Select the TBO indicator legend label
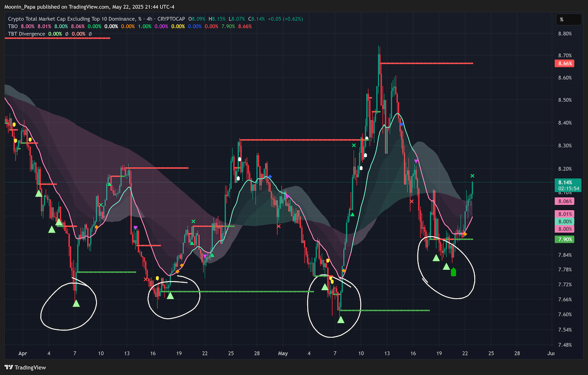This screenshot has width=588, height=375. click(x=13, y=26)
